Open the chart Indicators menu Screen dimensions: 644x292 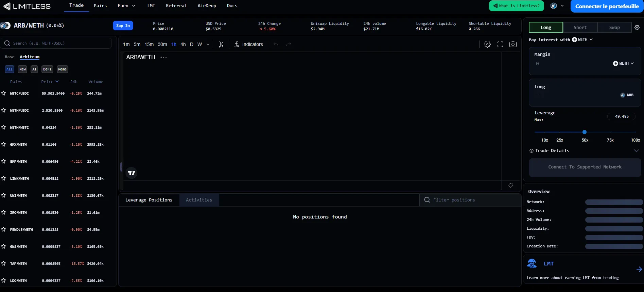pos(248,44)
